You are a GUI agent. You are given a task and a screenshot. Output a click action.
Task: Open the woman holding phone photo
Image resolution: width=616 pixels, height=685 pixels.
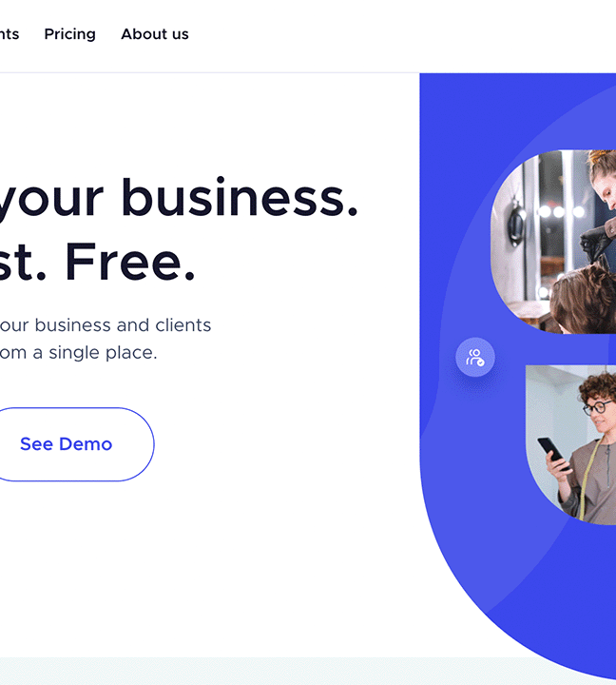point(571,444)
